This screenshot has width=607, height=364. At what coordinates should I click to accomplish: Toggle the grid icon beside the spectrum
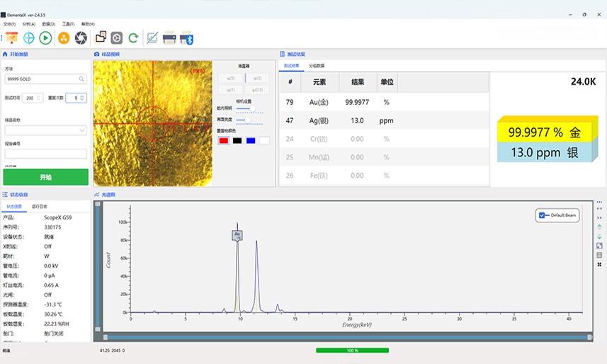pos(599,255)
